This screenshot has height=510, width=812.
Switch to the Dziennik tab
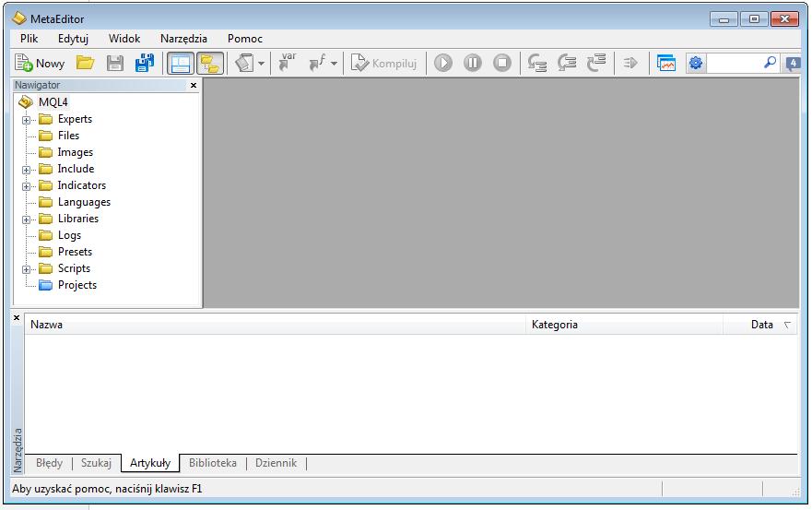tap(276, 463)
